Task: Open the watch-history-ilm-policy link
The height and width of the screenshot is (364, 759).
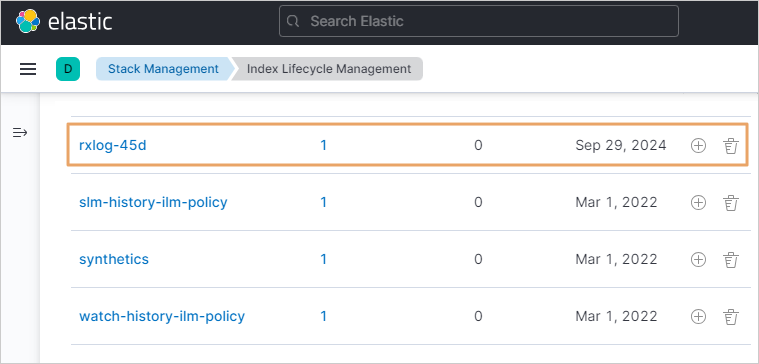Action: coord(162,316)
